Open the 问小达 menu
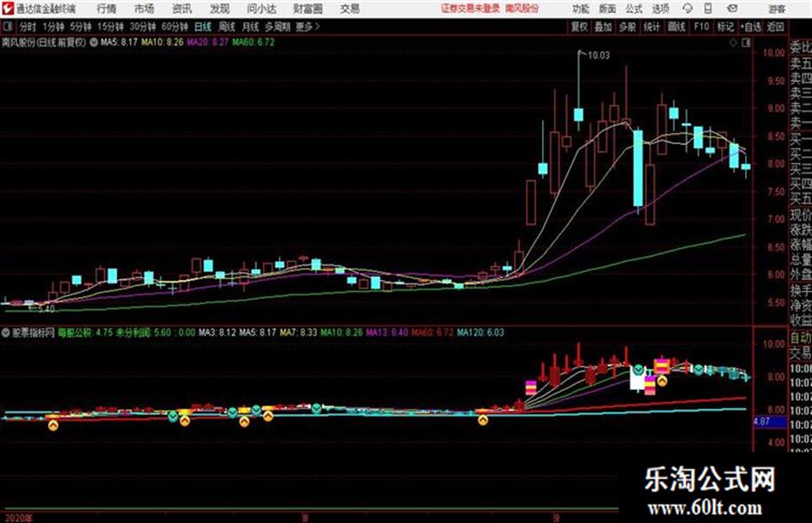Viewport: 812px width, 523px height. (261, 9)
